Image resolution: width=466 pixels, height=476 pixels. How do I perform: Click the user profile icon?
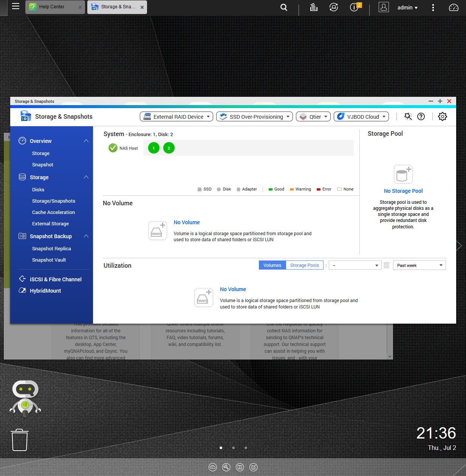[x=384, y=7]
